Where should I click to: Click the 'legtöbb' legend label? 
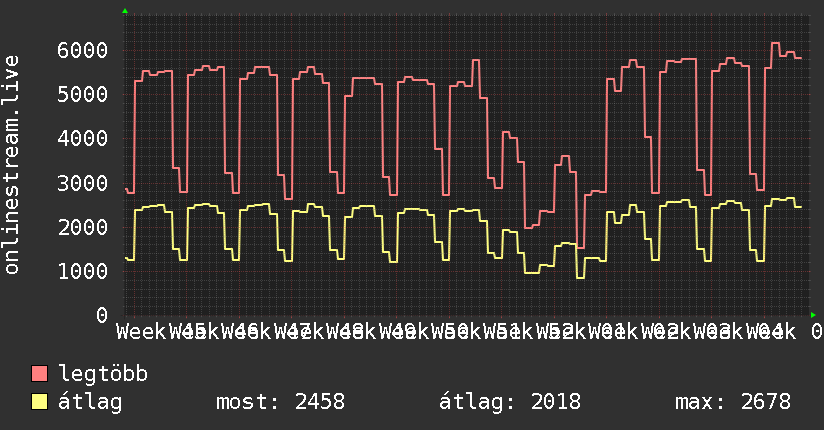pos(104,374)
